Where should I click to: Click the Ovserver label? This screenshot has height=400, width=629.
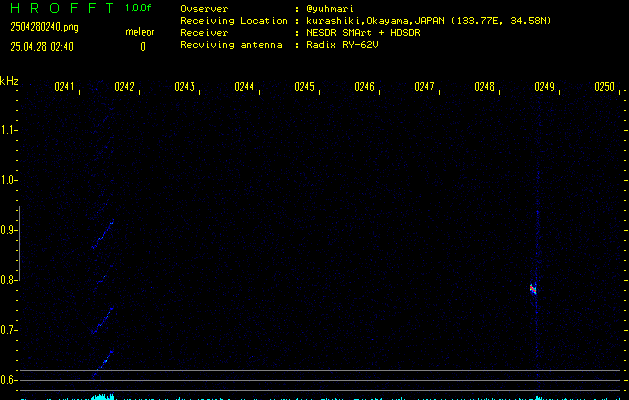coord(204,8)
